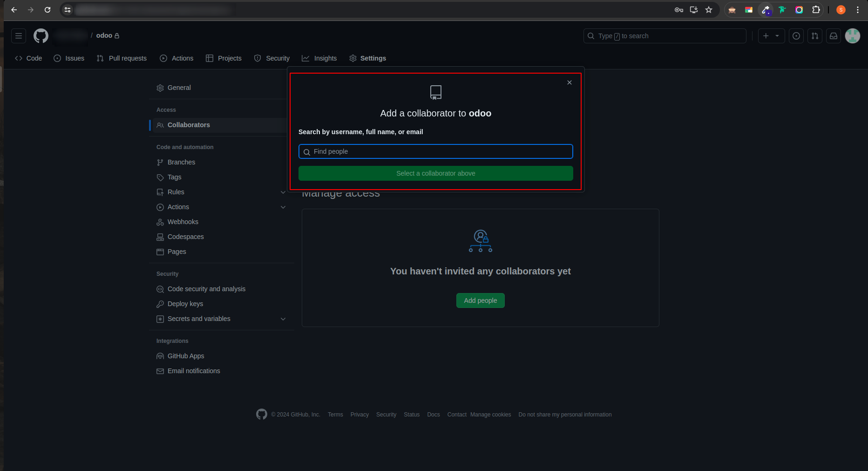This screenshot has width=868, height=471.
Task: Open the Actions repository tab
Action: 176,58
